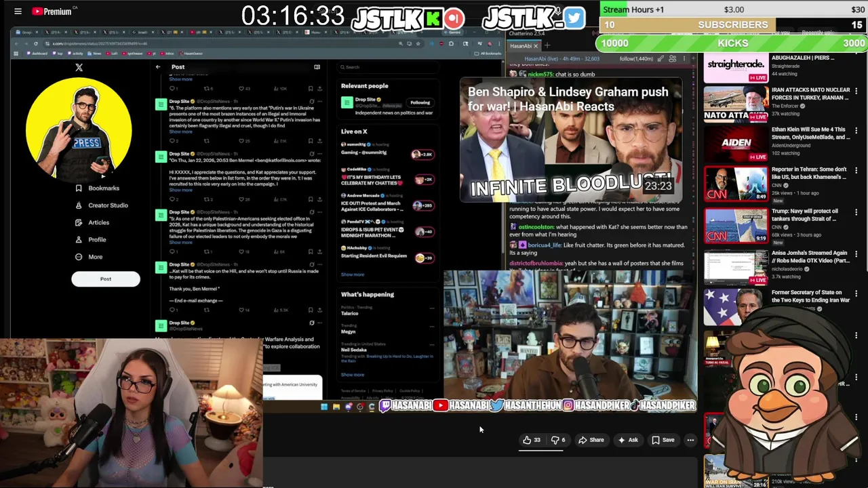Open reader view icon in Post header
Image resolution: width=868 pixels, height=488 pixels.
[x=317, y=66]
